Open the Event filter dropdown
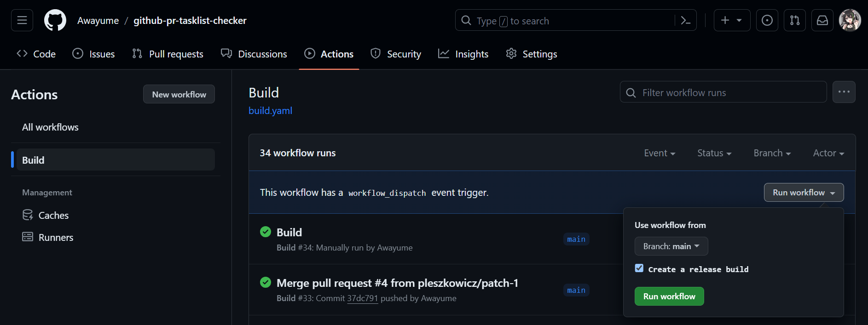Viewport: 868px width, 325px height. pos(660,153)
